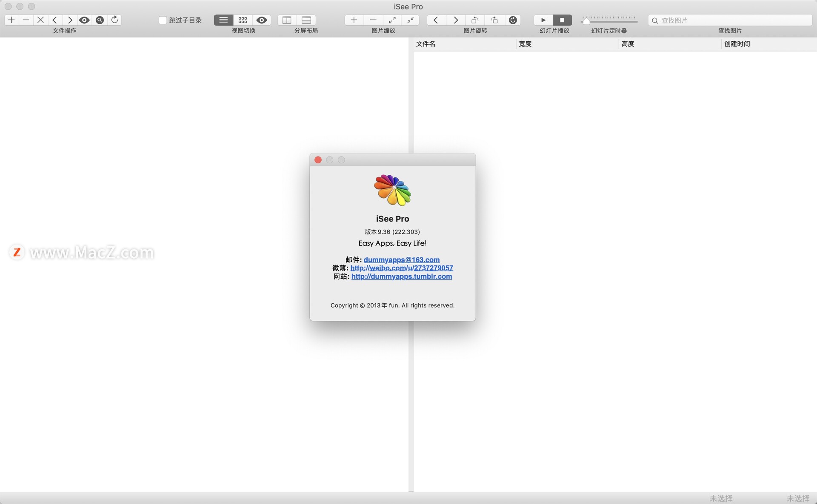Rotate image counterclockwise
This screenshot has width=817, height=504.
tap(475, 20)
